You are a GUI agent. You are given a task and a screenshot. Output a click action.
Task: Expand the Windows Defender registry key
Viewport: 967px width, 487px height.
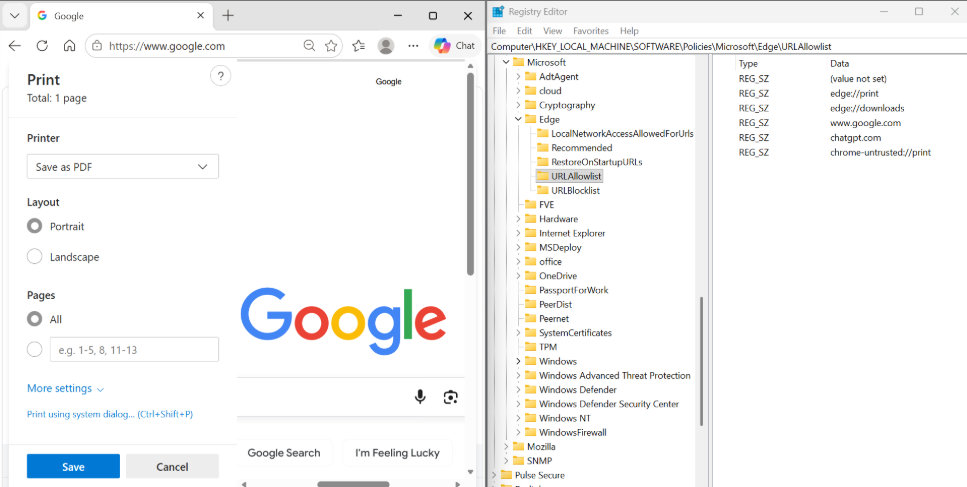518,390
